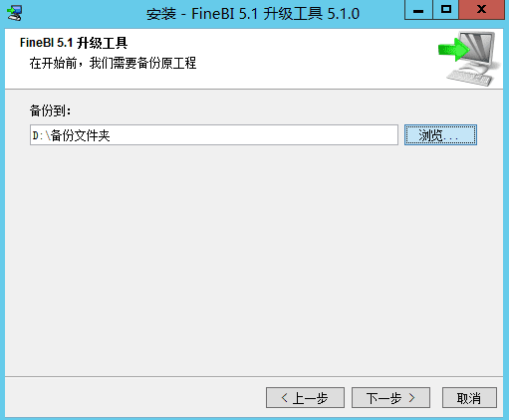Click the installer icon in the title bar
The width and height of the screenshot is (509, 420).
coord(15,13)
